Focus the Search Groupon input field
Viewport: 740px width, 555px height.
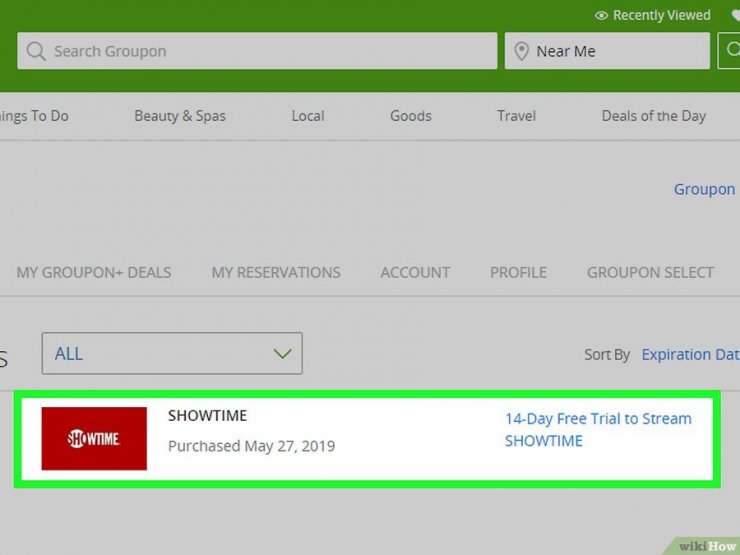pyautogui.click(x=257, y=50)
